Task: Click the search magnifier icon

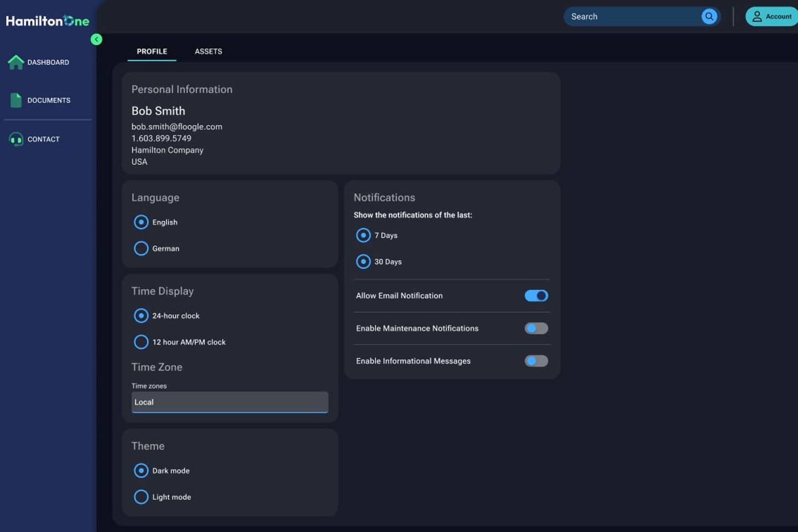Action: pos(709,17)
